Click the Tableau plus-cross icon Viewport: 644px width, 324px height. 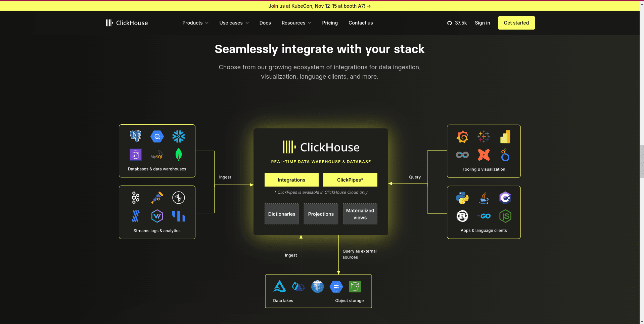pos(484,137)
